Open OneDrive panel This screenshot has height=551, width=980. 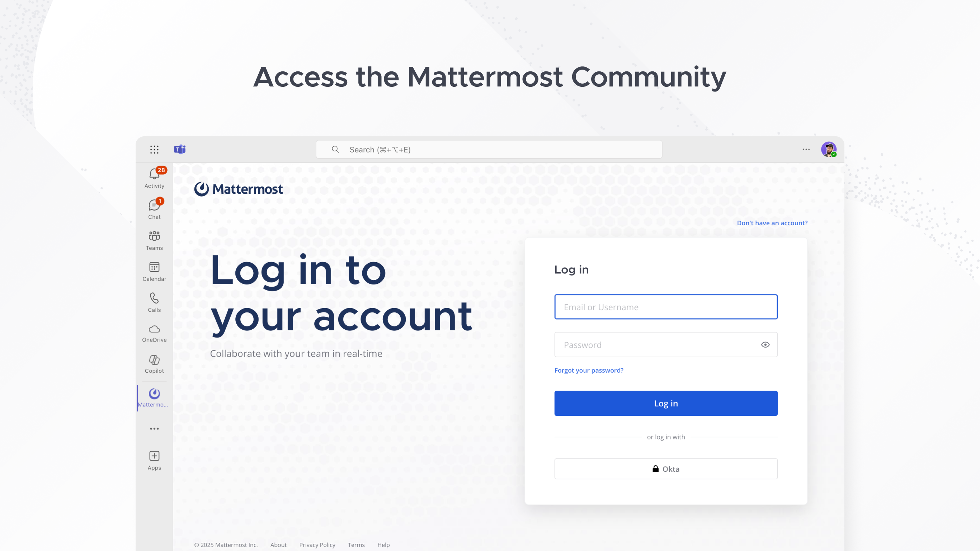point(154,332)
